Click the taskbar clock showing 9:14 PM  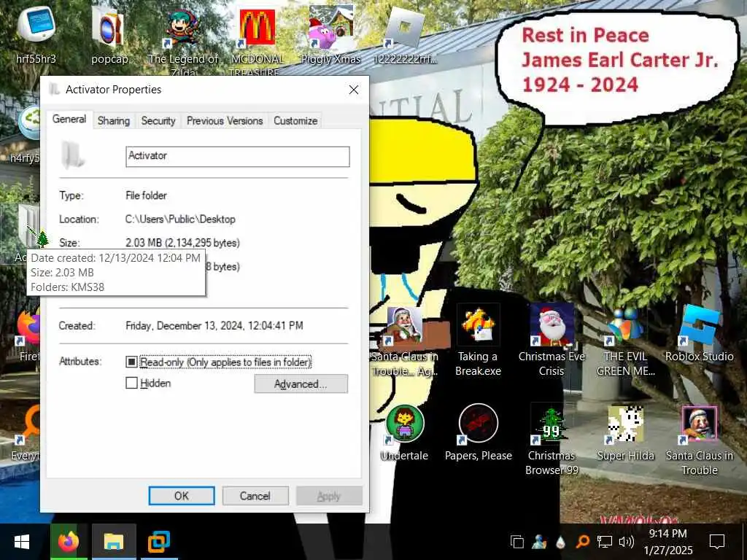pyautogui.click(x=668, y=542)
